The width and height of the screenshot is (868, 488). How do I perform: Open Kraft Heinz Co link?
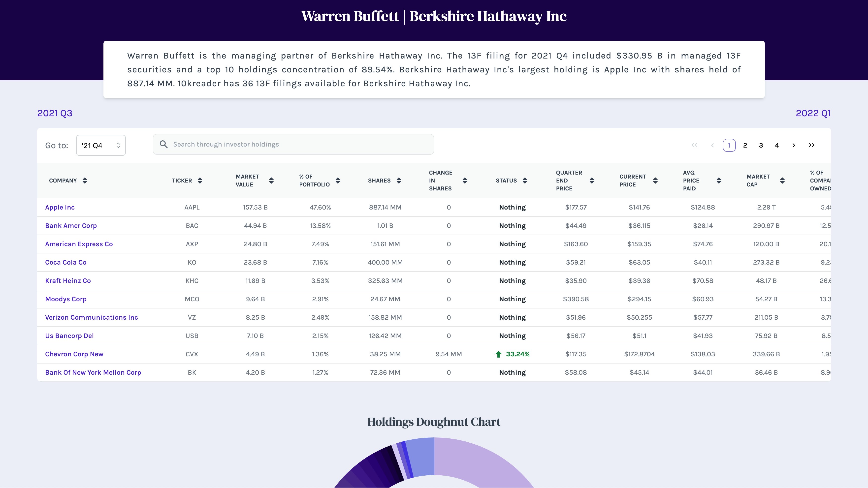point(68,281)
